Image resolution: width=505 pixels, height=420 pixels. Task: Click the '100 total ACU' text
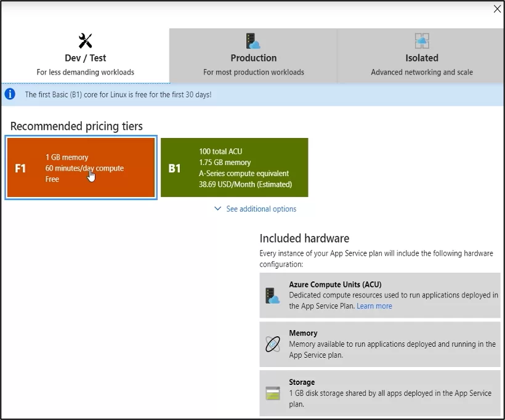click(x=220, y=151)
